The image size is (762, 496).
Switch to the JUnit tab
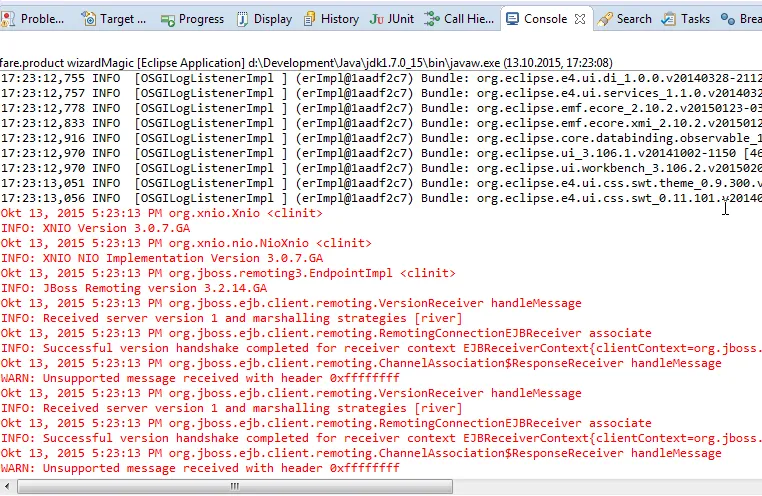(x=392, y=19)
